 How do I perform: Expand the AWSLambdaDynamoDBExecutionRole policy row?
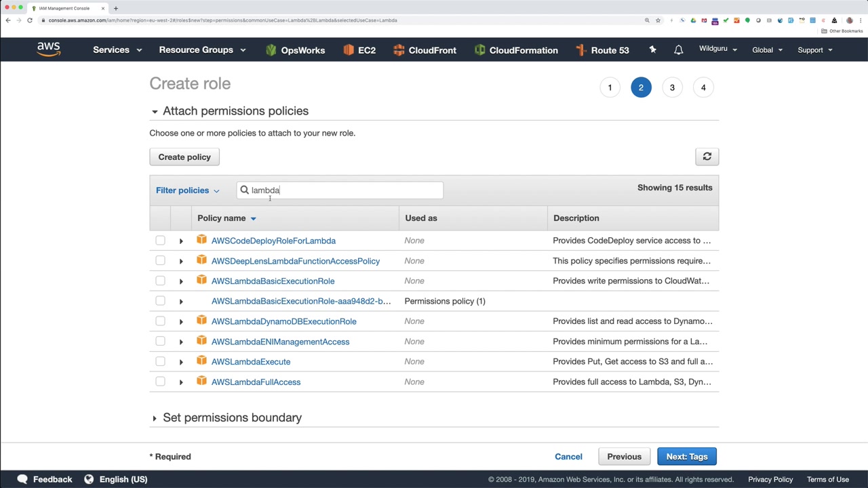point(181,321)
